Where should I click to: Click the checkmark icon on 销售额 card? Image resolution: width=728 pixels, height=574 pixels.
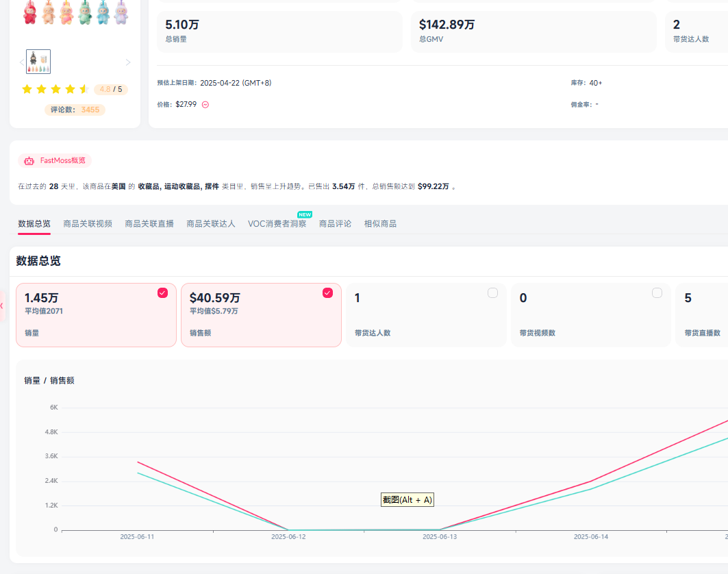click(327, 292)
